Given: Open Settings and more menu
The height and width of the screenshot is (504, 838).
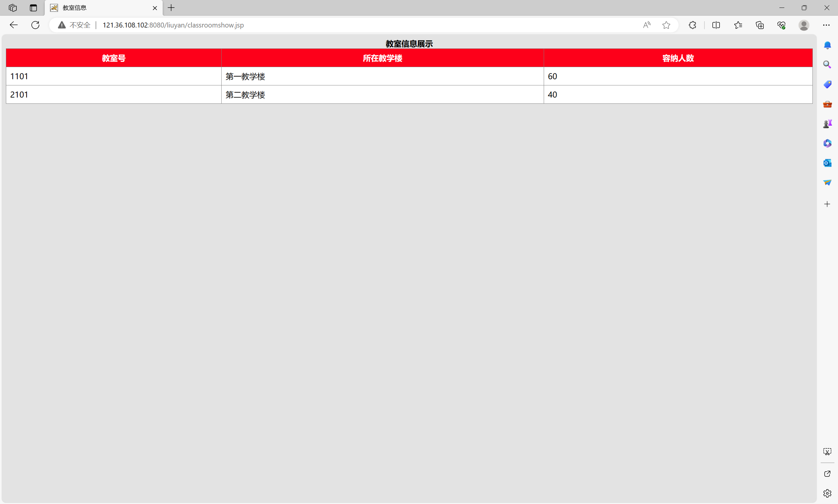Looking at the screenshot, I should tap(826, 25).
